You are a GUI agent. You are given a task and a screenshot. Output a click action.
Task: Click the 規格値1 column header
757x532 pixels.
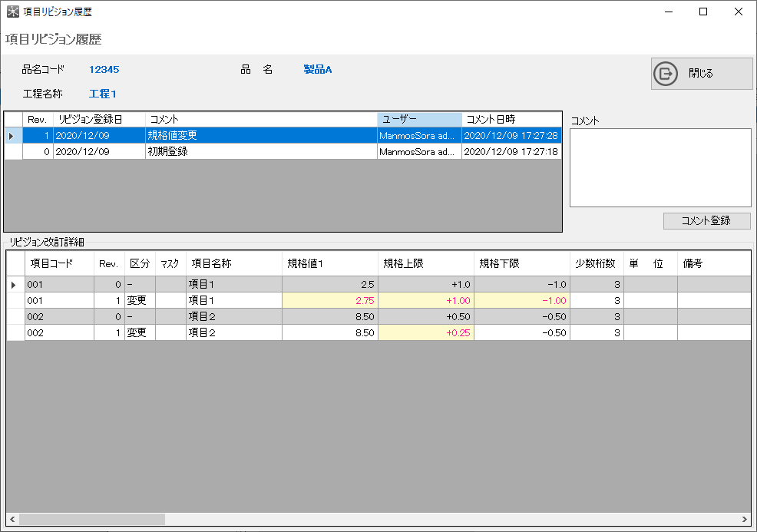329,263
